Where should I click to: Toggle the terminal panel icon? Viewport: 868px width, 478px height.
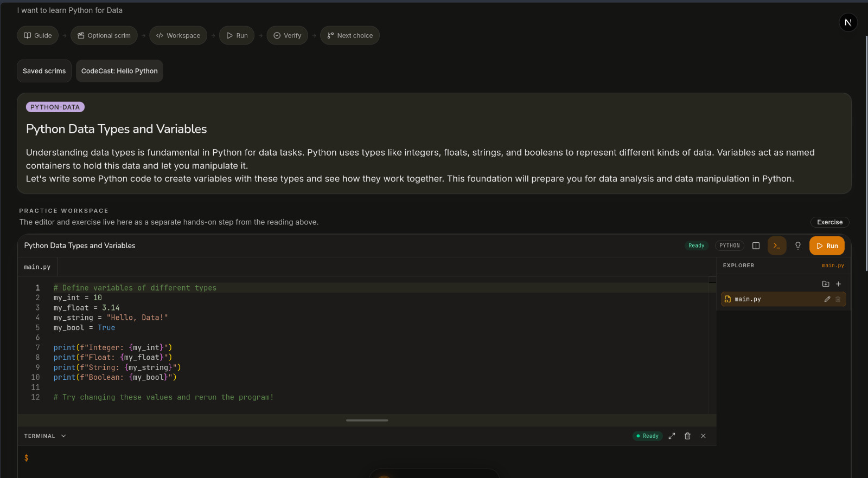[777, 246]
